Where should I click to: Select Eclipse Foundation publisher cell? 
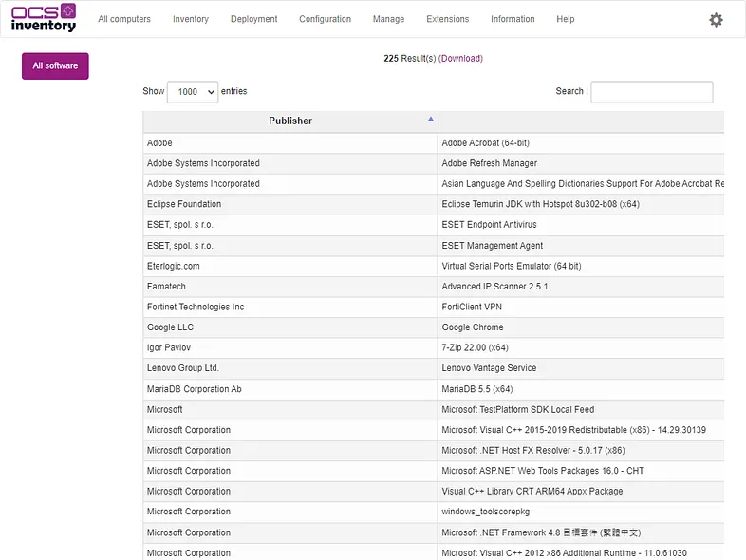290,204
